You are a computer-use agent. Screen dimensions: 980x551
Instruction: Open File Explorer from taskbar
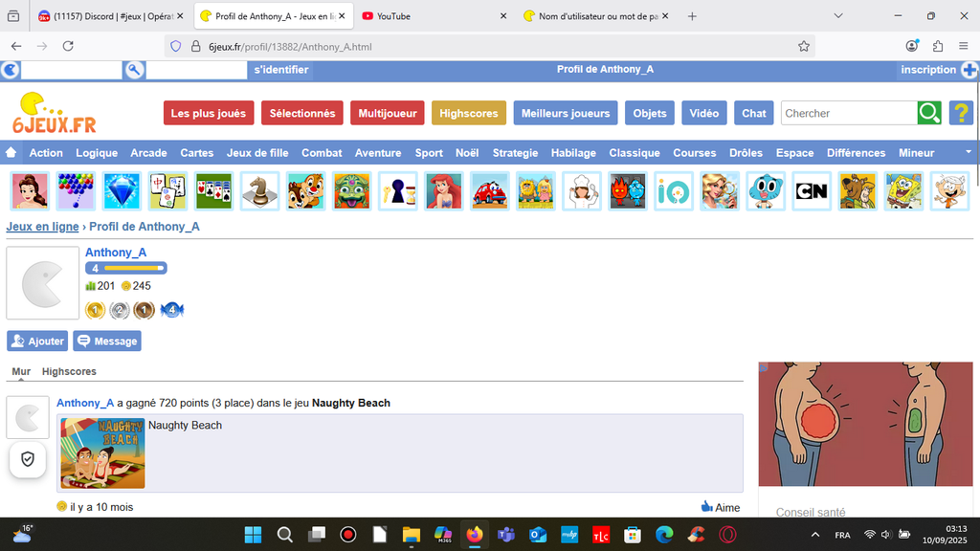point(412,535)
